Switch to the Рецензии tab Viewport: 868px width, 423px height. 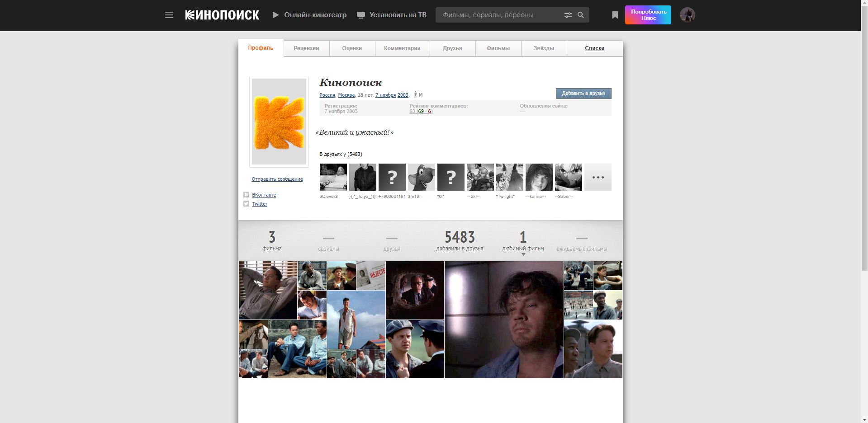(306, 48)
